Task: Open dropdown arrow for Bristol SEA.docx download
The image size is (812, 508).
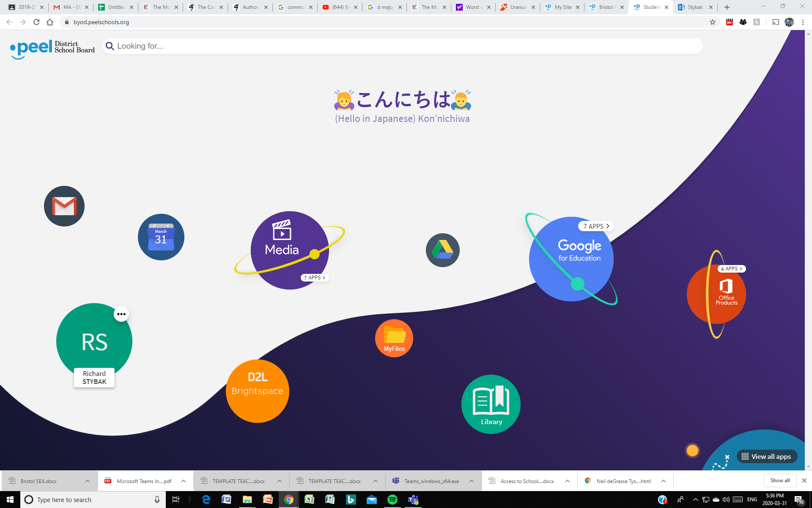Action: coord(87,481)
